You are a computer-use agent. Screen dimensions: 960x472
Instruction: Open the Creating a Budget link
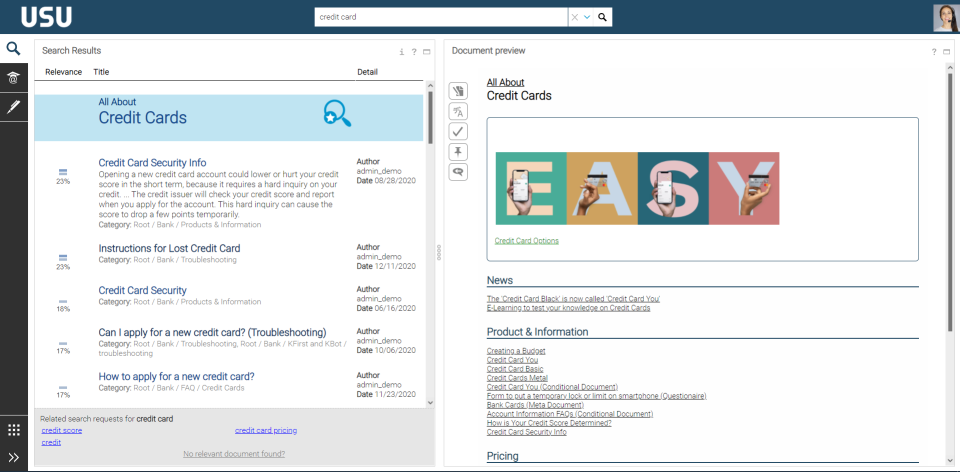pyautogui.click(x=516, y=351)
